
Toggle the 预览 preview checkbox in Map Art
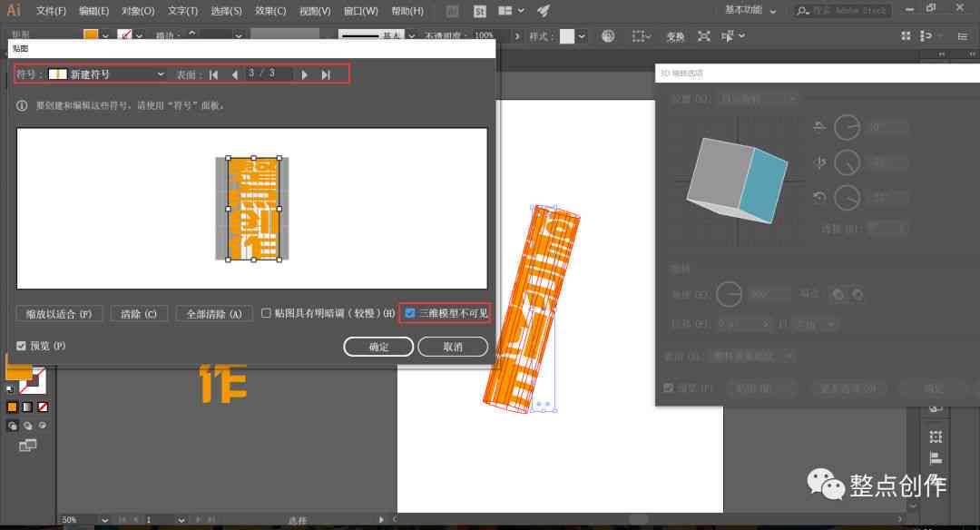point(21,346)
